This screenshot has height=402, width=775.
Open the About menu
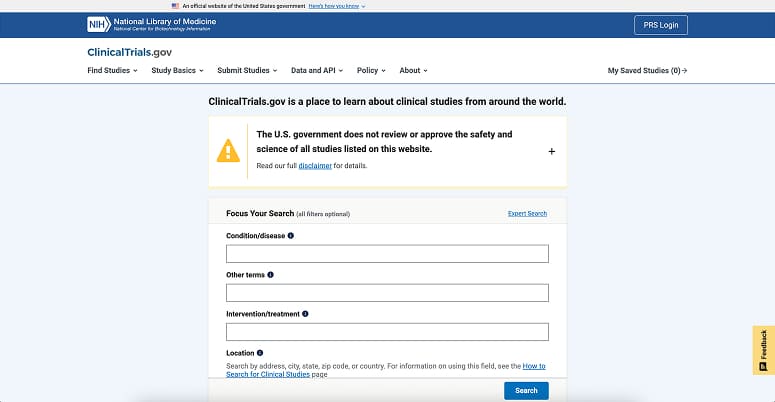point(413,70)
